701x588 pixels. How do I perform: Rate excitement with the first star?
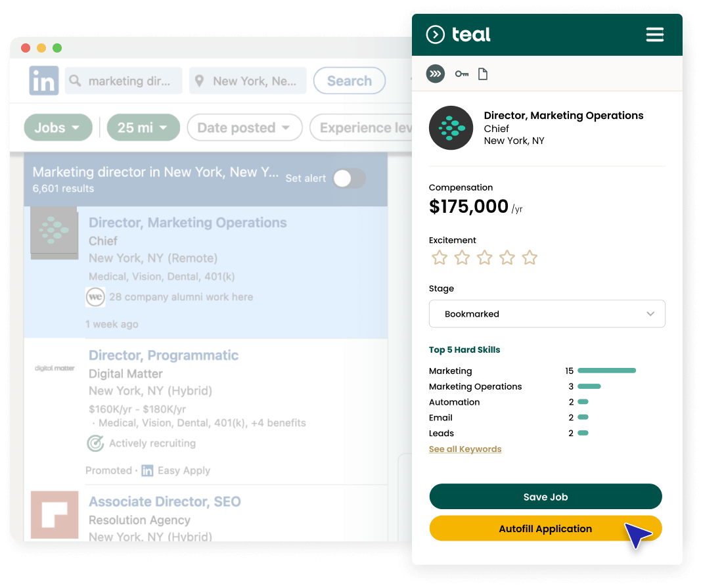[x=439, y=258]
